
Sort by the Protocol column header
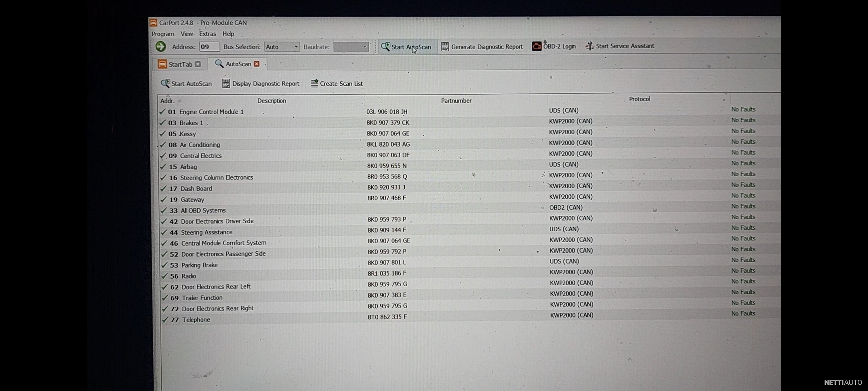(x=639, y=99)
